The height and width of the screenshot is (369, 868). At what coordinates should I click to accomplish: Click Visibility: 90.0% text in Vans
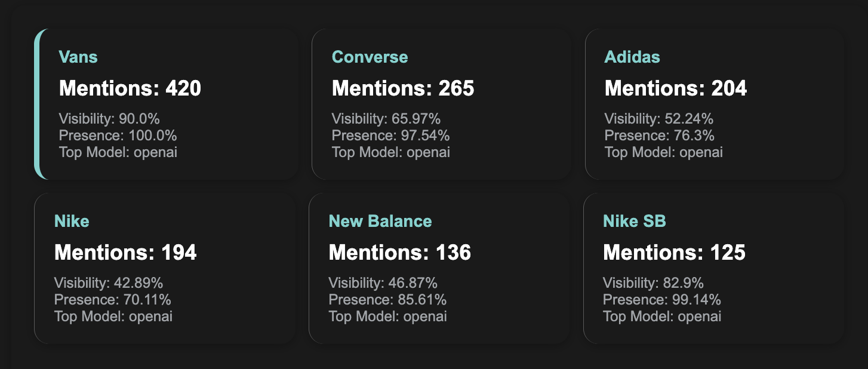point(109,119)
